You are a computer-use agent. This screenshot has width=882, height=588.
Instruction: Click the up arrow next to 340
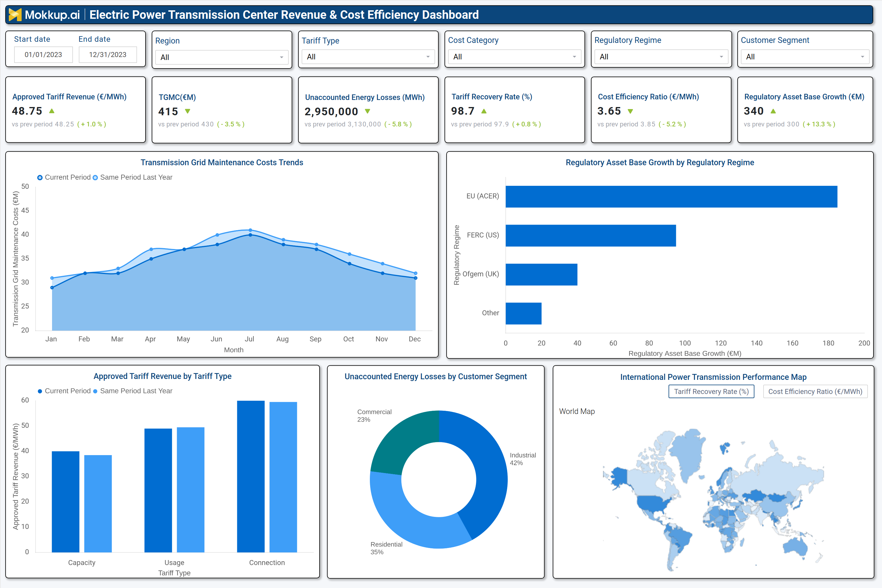773,111
